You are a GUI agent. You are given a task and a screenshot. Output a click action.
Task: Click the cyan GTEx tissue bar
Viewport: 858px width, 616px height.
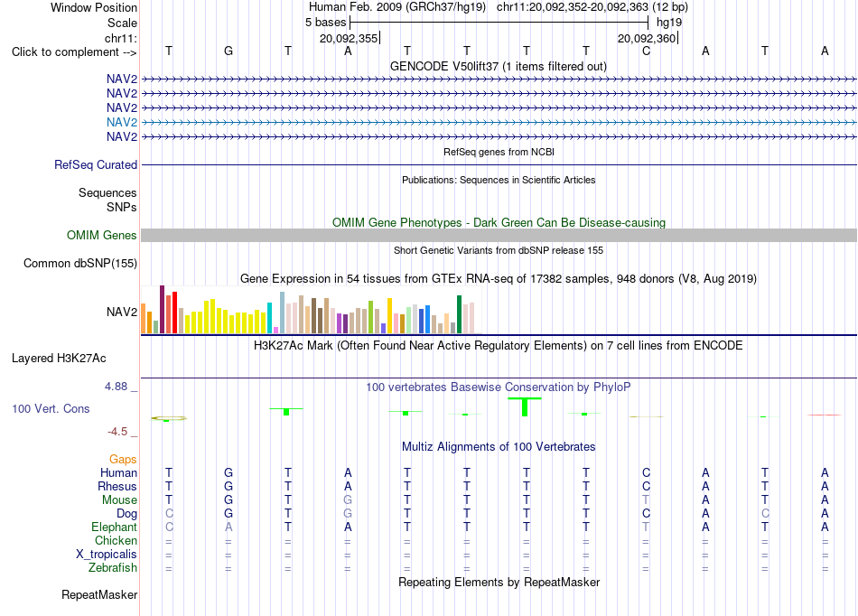[x=269, y=318]
